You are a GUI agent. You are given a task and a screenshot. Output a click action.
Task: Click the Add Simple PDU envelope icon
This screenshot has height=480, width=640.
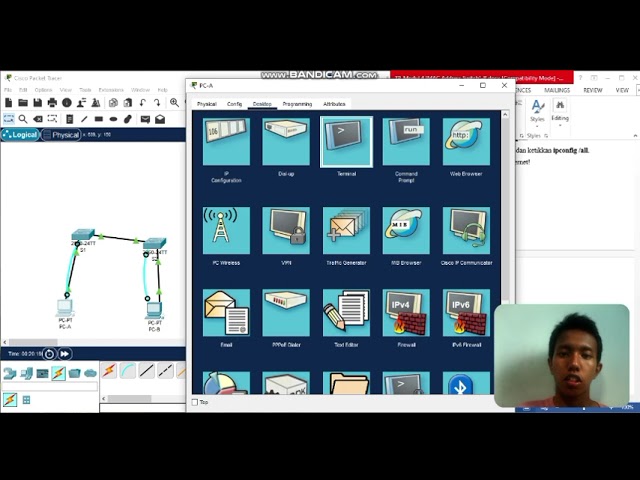click(145, 119)
